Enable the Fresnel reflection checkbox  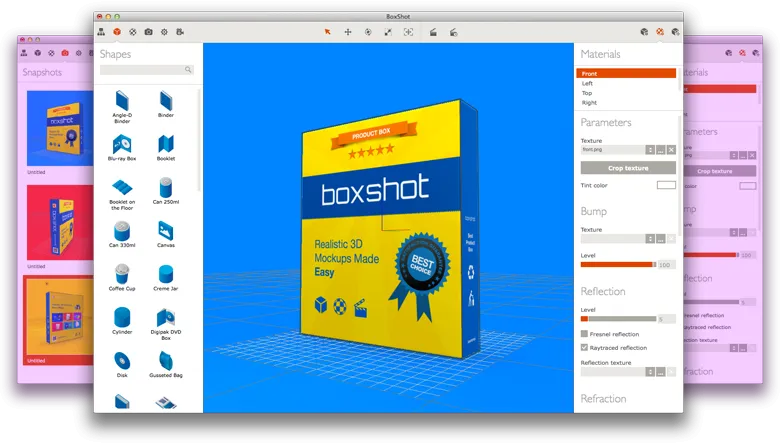[x=585, y=334]
